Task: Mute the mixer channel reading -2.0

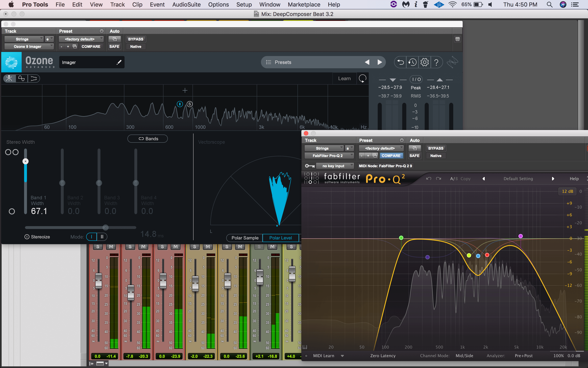Action: 208,247
